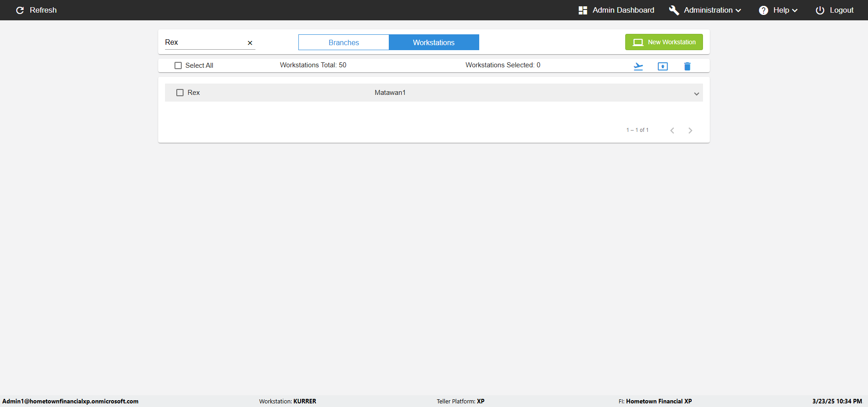This screenshot has height=407, width=868.
Task: Log out using the Logout button
Action: pos(835,10)
